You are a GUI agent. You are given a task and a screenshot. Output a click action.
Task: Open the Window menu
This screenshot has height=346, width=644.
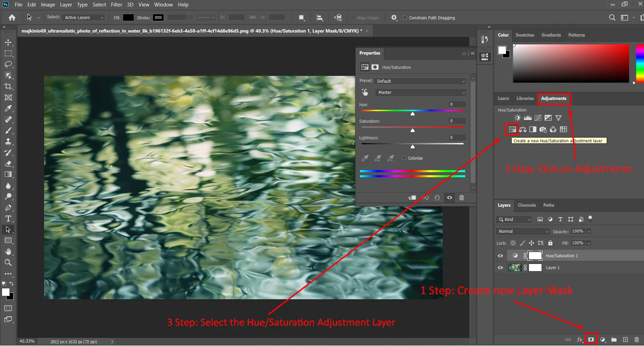click(164, 5)
